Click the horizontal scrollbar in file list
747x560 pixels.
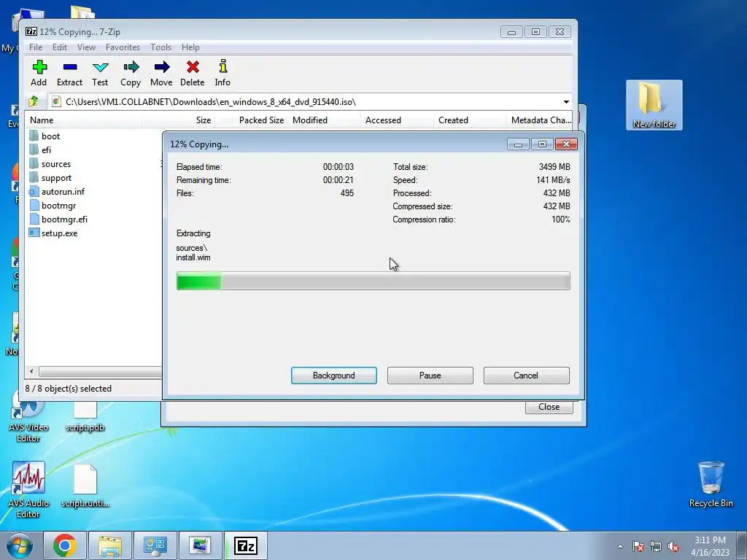[x=100, y=371]
